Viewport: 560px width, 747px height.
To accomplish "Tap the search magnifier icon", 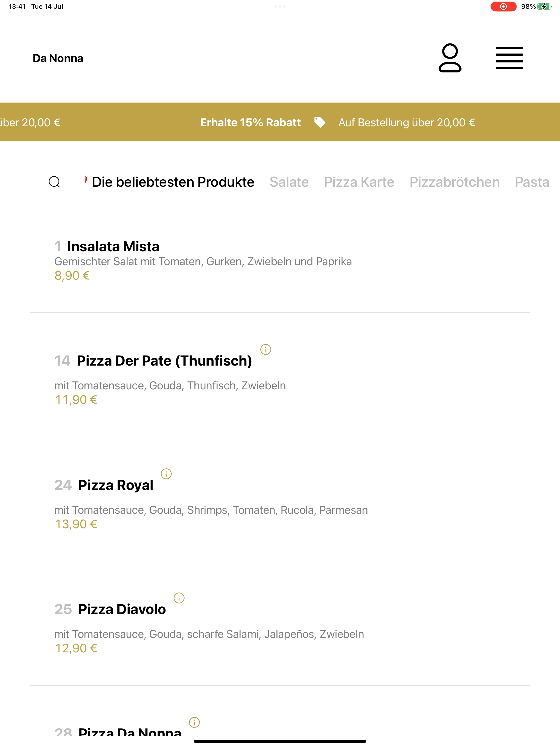I will click(x=54, y=182).
